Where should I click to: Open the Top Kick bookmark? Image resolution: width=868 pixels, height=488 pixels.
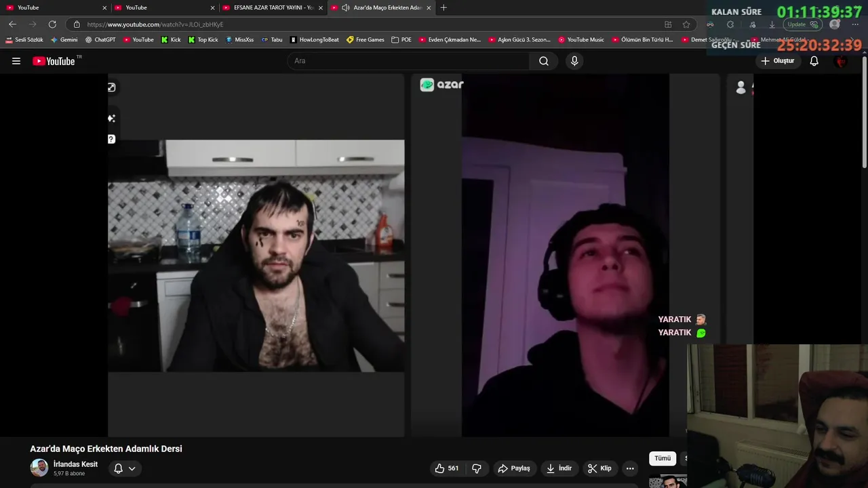click(x=203, y=40)
